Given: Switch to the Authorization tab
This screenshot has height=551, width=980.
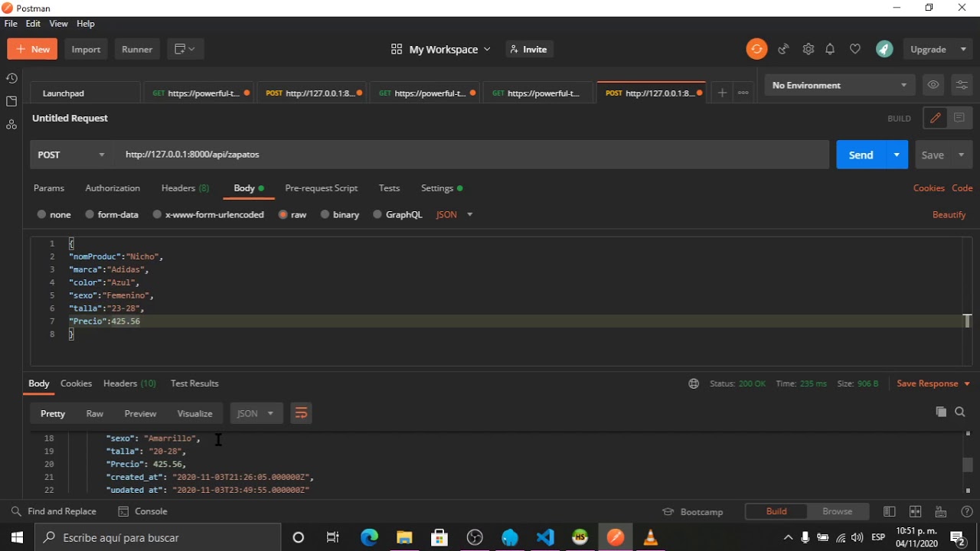Looking at the screenshot, I should 113,188.
